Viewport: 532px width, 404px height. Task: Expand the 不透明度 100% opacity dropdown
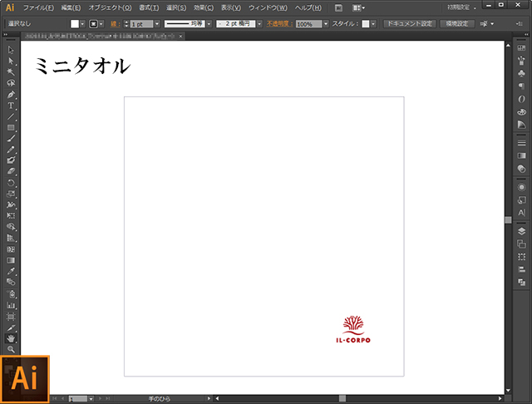coord(327,24)
